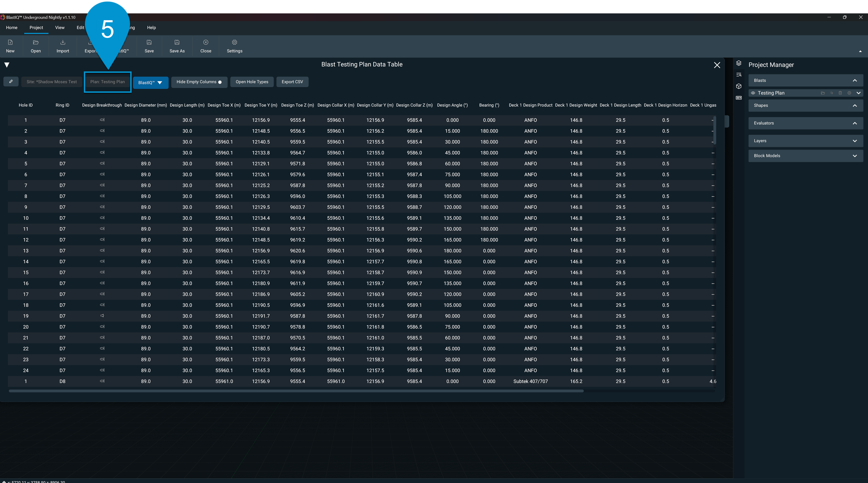This screenshot has width=868, height=483.
Task: Click the table horizontal scrollbar
Action: tap(296, 391)
